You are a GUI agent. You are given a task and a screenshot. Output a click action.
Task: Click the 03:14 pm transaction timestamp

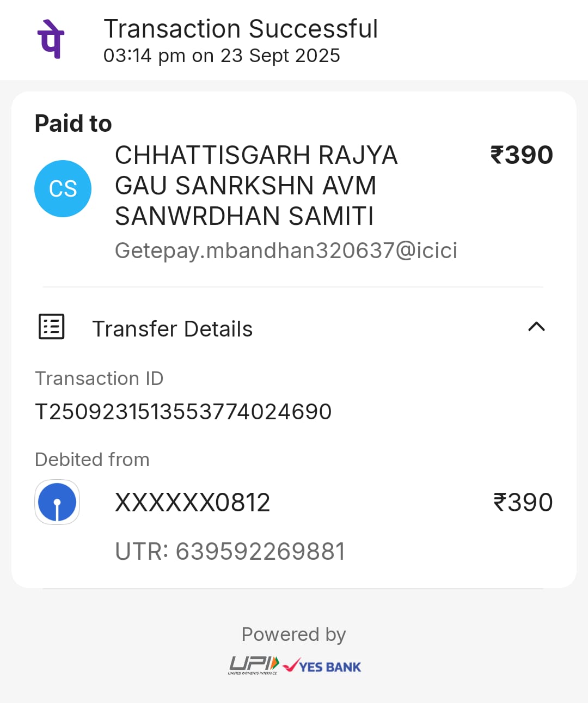(222, 56)
